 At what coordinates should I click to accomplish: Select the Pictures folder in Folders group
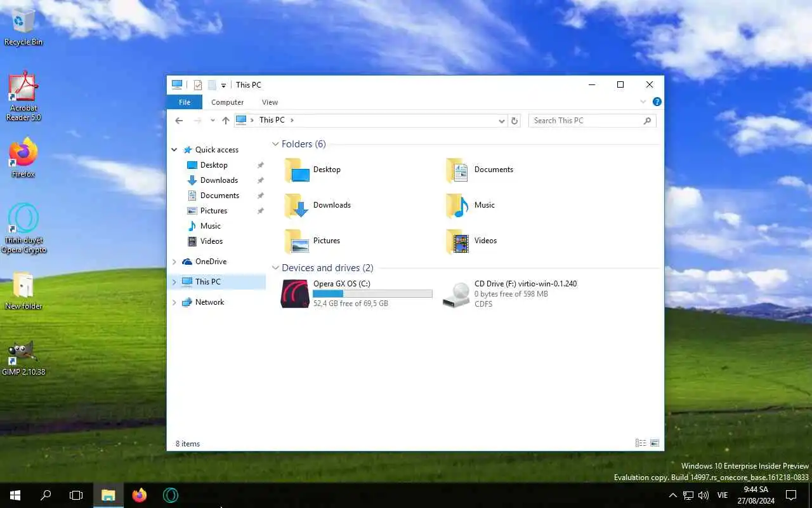click(312, 241)
